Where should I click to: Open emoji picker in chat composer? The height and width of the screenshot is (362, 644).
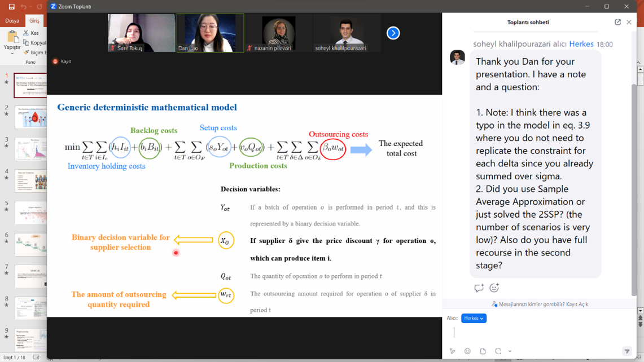[x=467, y=351]
